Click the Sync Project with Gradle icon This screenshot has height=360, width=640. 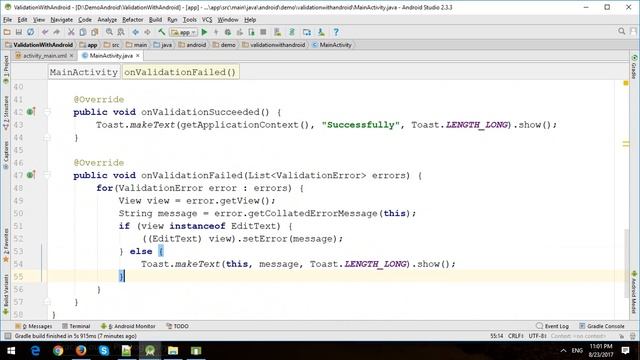(292, 32)
